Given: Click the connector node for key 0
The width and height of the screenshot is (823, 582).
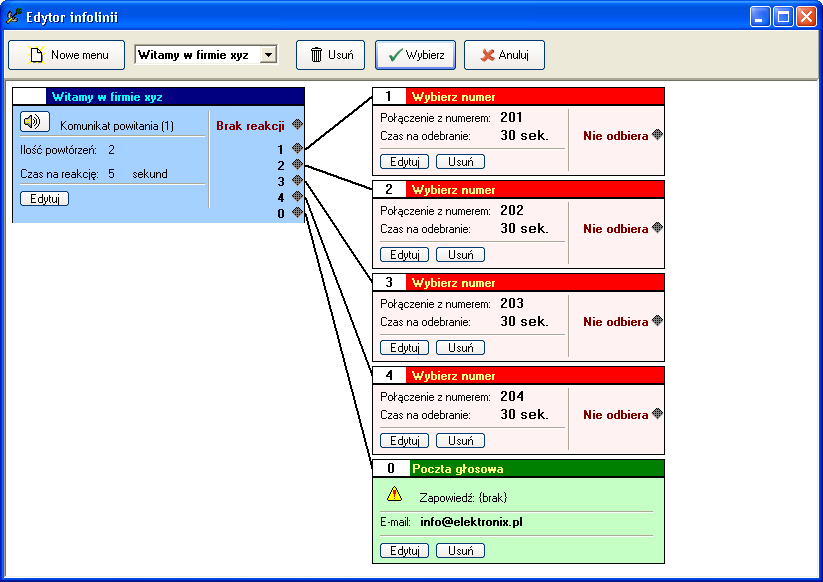Looking at the screenshot, I should [297, 213].
